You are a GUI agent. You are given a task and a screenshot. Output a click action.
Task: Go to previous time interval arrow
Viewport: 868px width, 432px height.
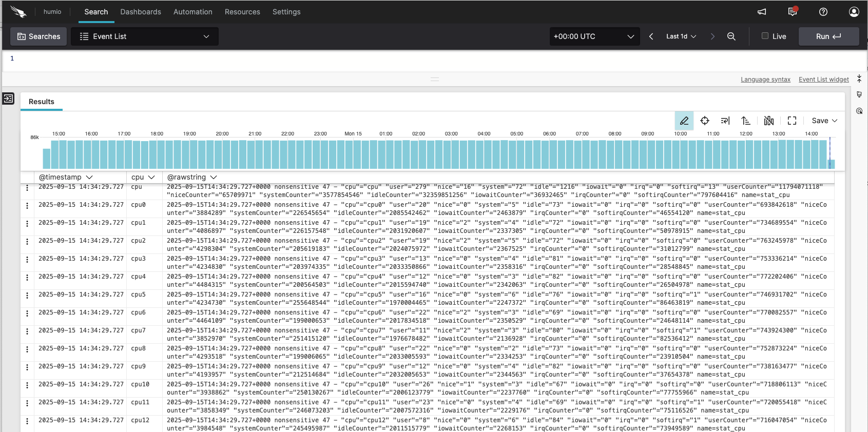pyautogui.click(x=651, y=36)
